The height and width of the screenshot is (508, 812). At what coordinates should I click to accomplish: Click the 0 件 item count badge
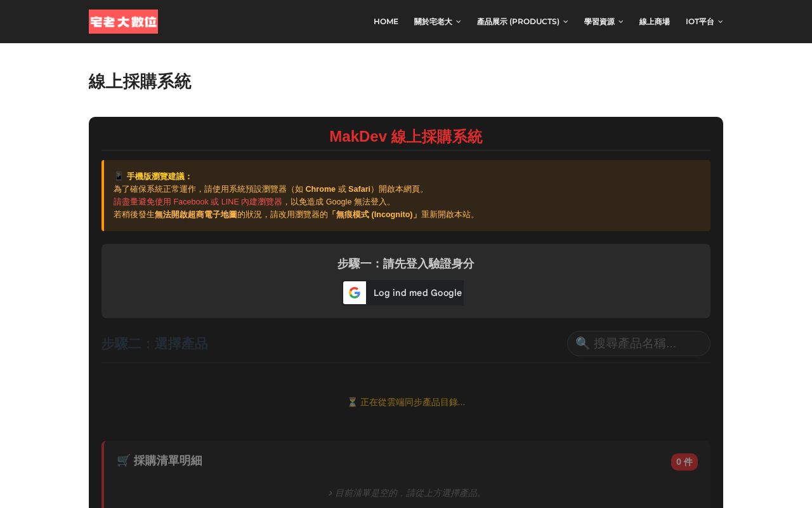[x=684, y=462]
